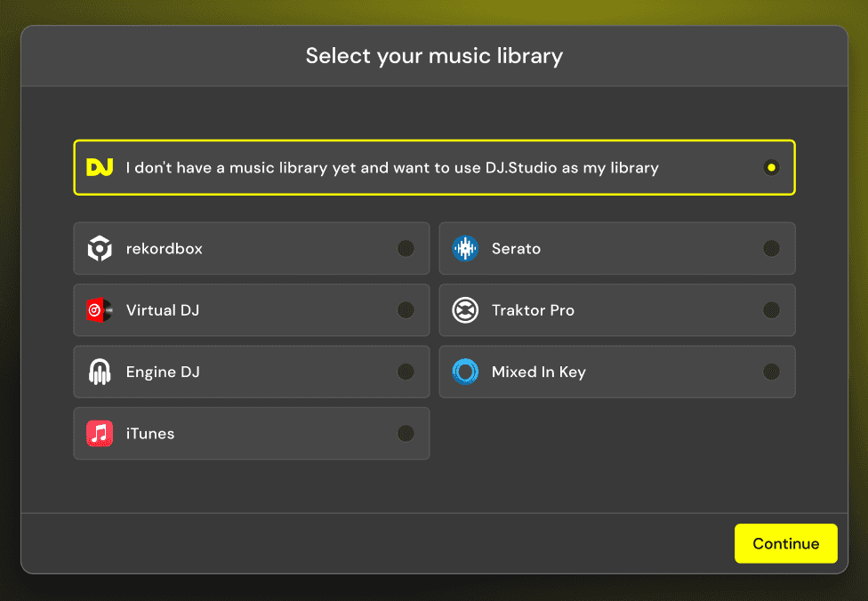
Task: Select the rekordbox radio button
Action: click(x=406, y=249)
